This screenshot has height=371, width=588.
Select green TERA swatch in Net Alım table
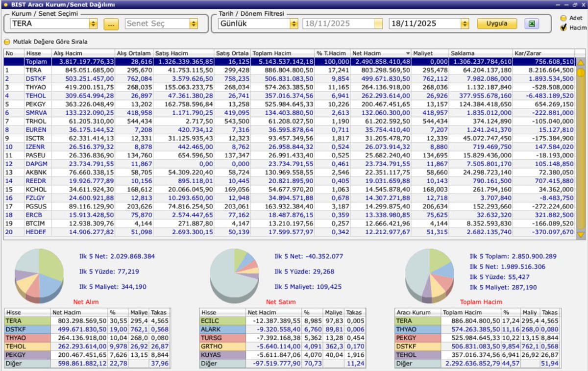coord(27,320)
